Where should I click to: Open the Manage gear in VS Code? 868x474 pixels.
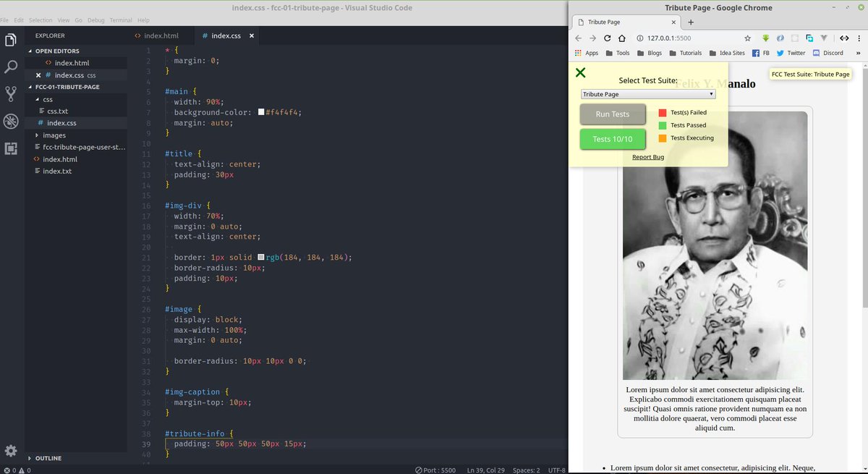11,451
